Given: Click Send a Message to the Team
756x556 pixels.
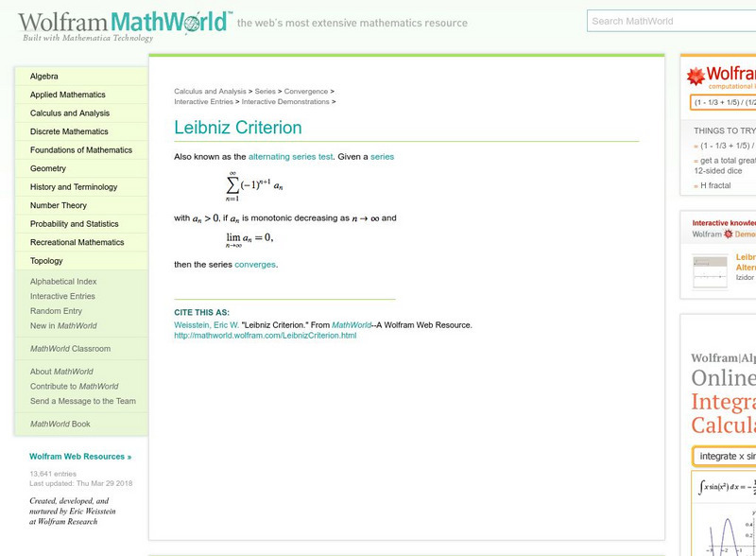Looking at the screenshot, I should [x=83, y=401].
